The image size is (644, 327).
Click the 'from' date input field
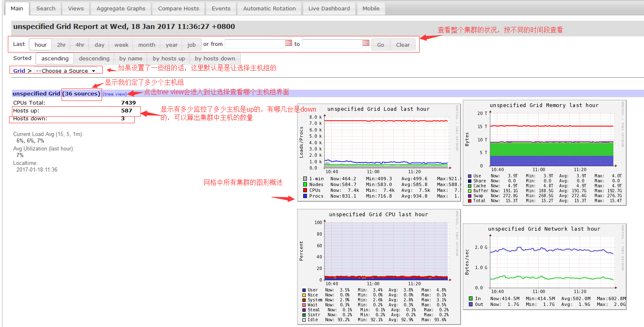click(x=254, y=44)
